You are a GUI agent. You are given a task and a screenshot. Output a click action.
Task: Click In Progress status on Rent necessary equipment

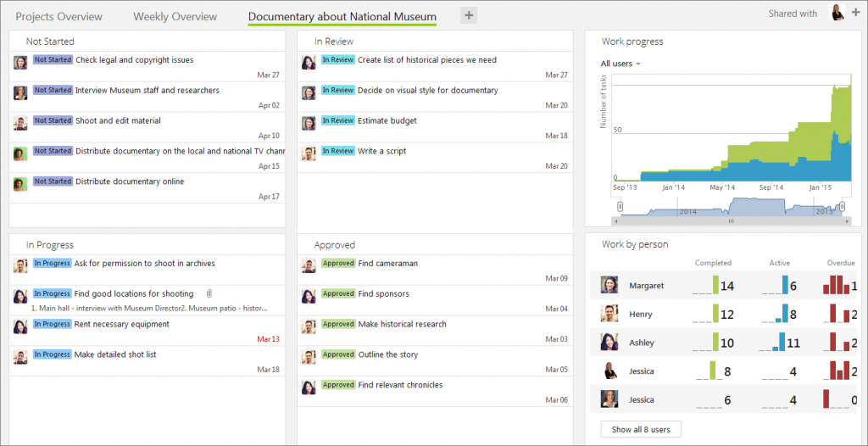pyautogui.click(x=52, y=324)
